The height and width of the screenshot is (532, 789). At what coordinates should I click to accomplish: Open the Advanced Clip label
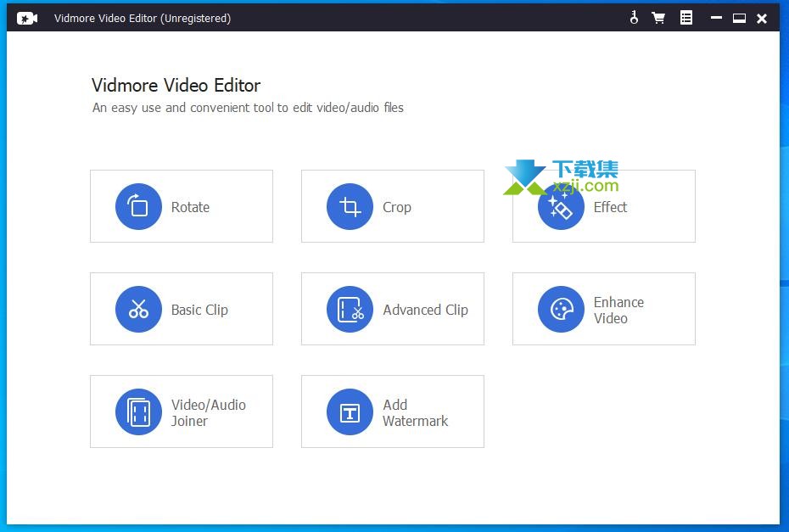426,310
